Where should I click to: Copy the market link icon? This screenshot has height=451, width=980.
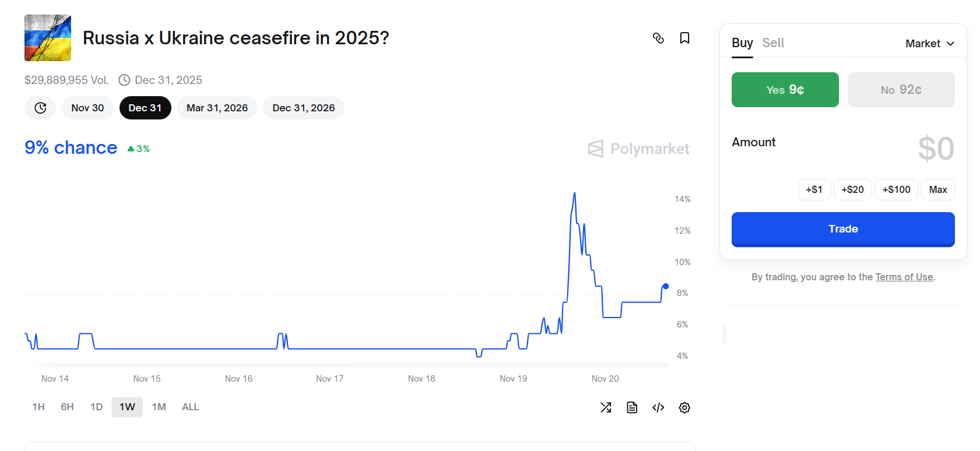pos(658,38)
